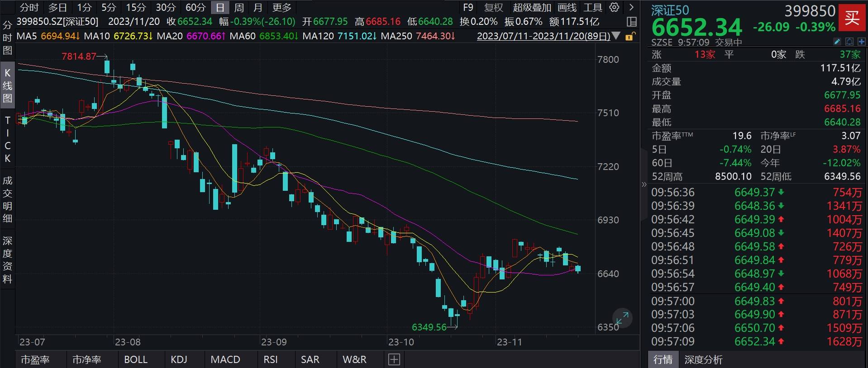Click the 超级叠加 button

click(532, 8)
